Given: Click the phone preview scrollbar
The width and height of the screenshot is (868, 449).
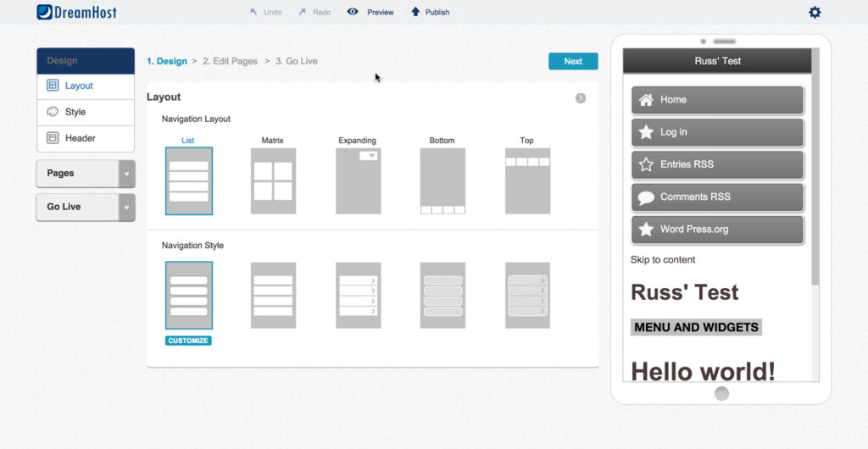Looking at the screenshot, I should coord(815,169).
